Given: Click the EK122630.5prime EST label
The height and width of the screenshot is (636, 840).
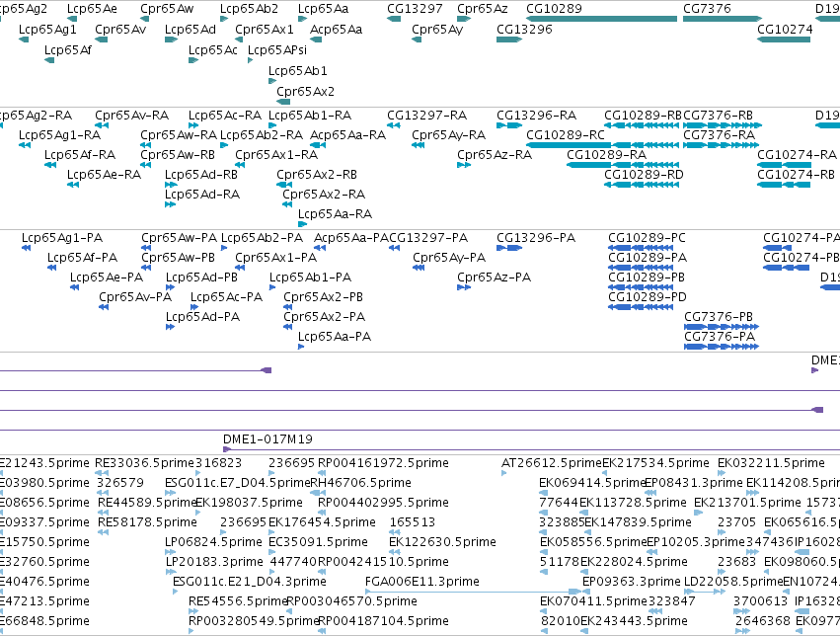Looking at the screenshot, I should tap(442, 542).
